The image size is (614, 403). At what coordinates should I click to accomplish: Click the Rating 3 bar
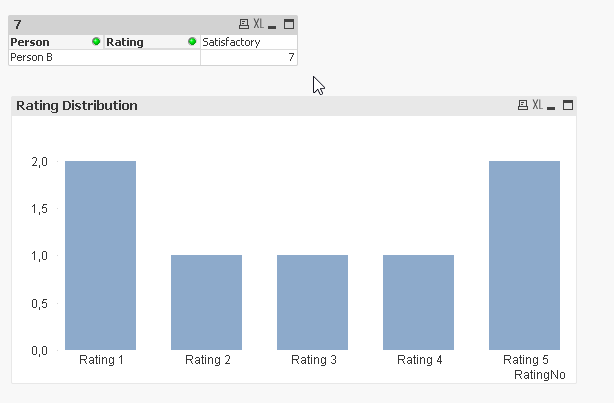tap(312, 302)
